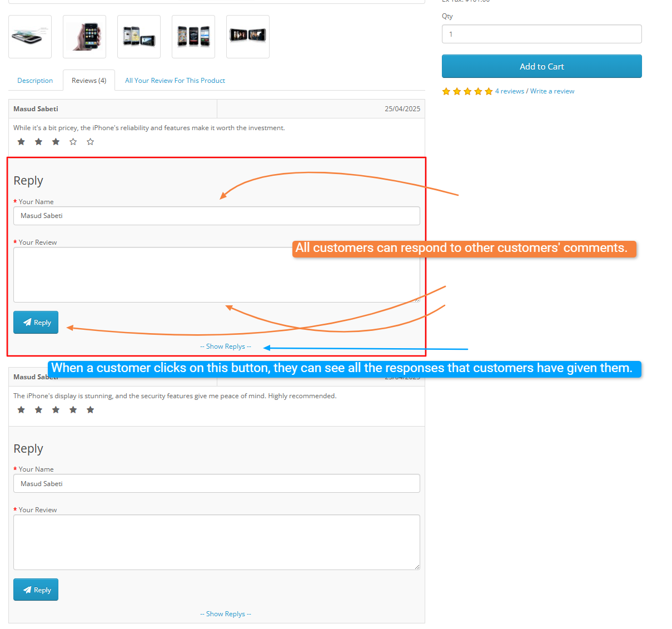Select the Reviews (4) tab
This screenshot has width=672, height=629.
89,81
